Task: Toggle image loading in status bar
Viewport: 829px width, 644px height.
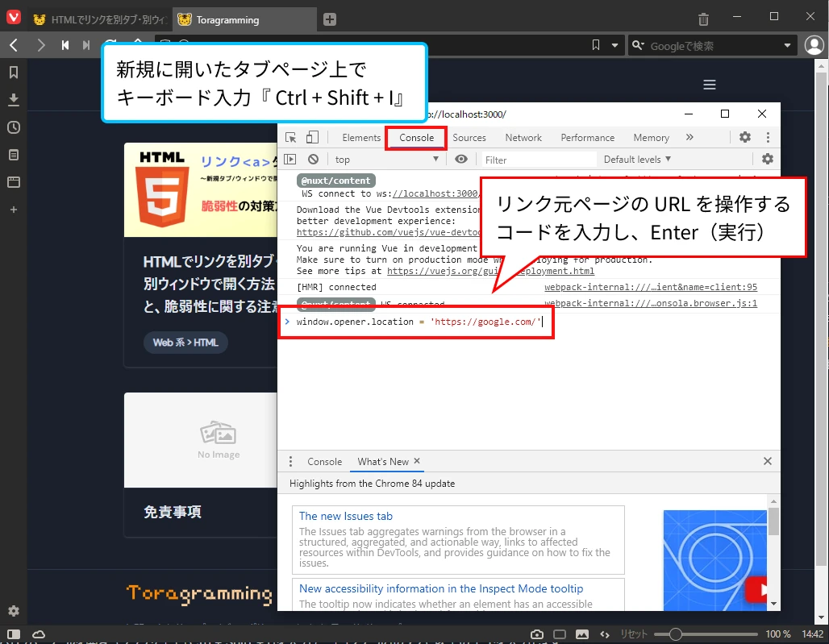Action: pyautogui.click(x=582, y=634)
